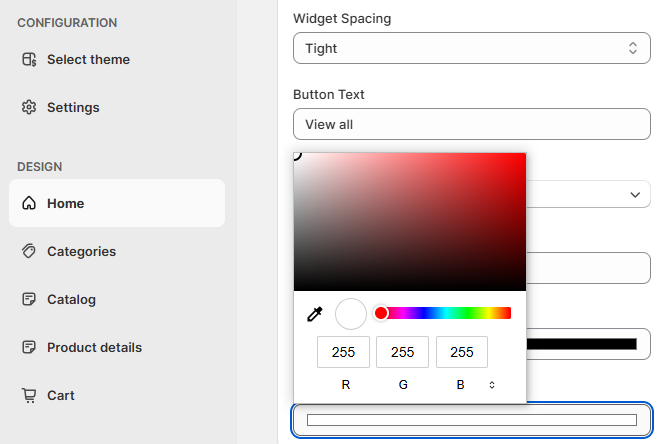Edit the Button Text field 'View all'
661x444 pixels.
pyautogui.click(x=472, y=124)
